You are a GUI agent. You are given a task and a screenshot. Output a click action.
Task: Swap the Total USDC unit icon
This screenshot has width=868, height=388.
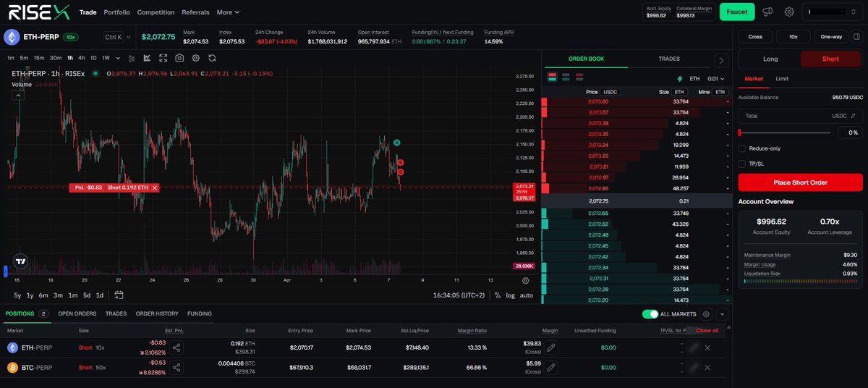tap(854, 116)
